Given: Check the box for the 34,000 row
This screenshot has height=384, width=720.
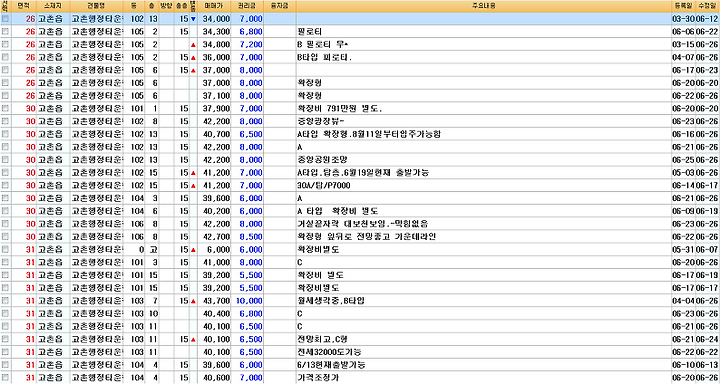Looking at the screenshot, I should 5,19.
